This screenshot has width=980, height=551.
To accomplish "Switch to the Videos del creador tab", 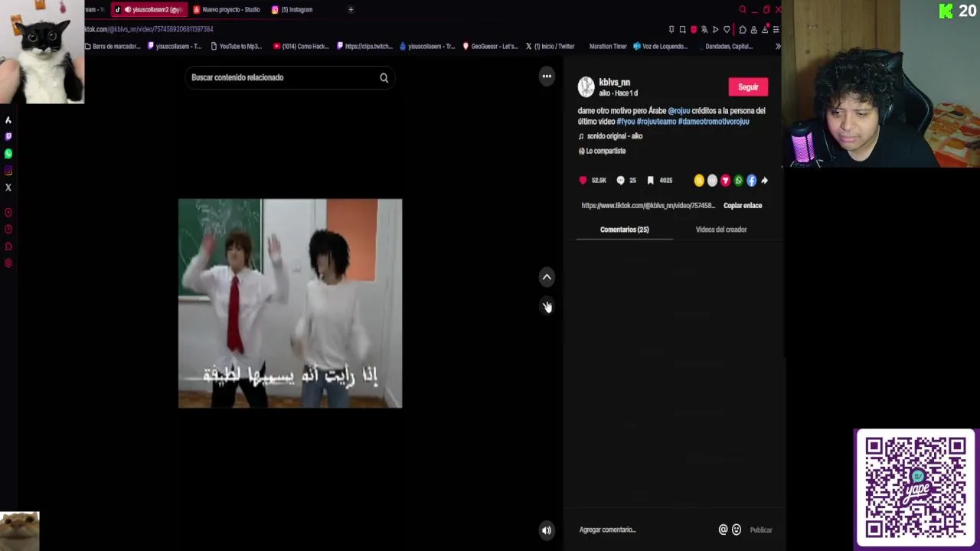I will pos(721,230).
